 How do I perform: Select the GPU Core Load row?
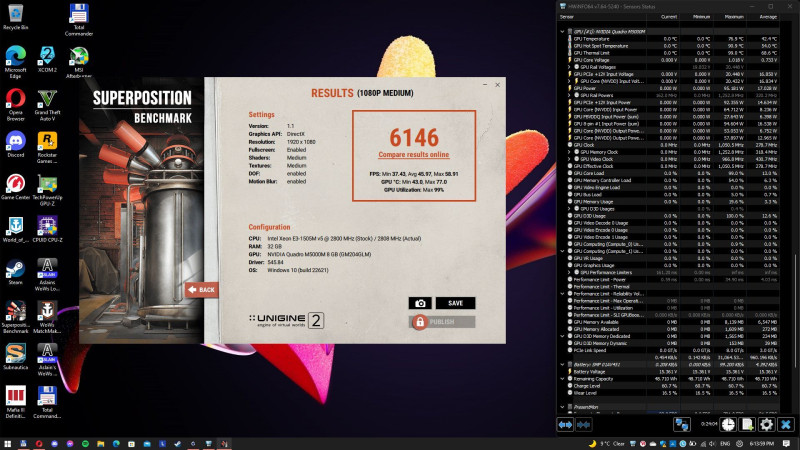(673, 173)
